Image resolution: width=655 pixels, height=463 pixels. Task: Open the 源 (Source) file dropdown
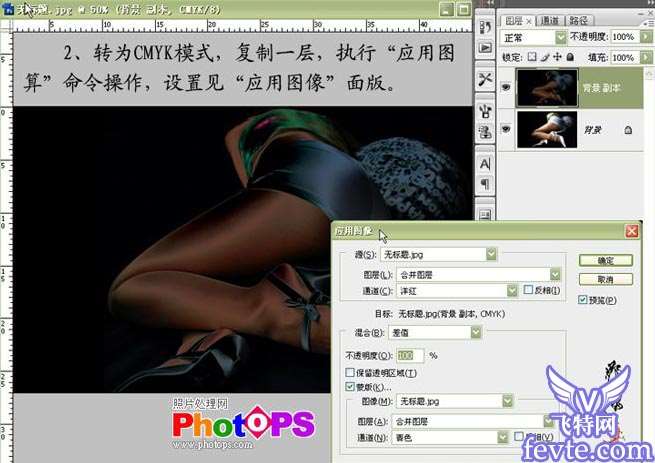pyautogui.click(x=490, y=255)
